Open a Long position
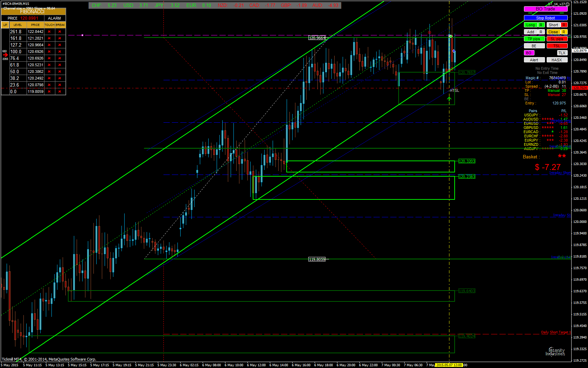Screen dimensions: 588x368 point(531,25)
